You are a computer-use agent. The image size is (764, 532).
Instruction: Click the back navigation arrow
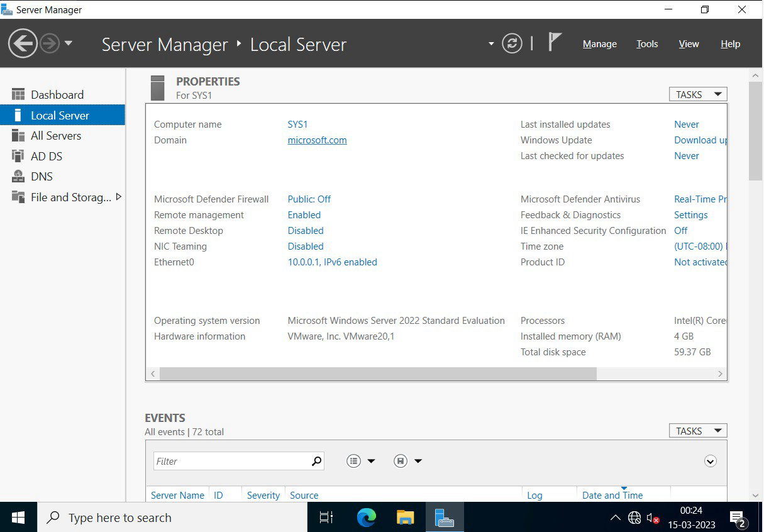(x=23, y=43)
